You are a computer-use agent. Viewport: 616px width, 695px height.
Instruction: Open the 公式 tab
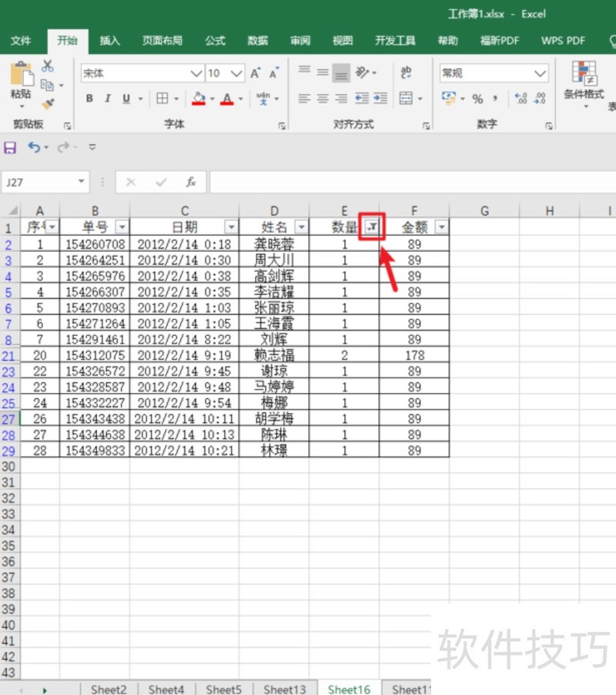click(216, 41)
